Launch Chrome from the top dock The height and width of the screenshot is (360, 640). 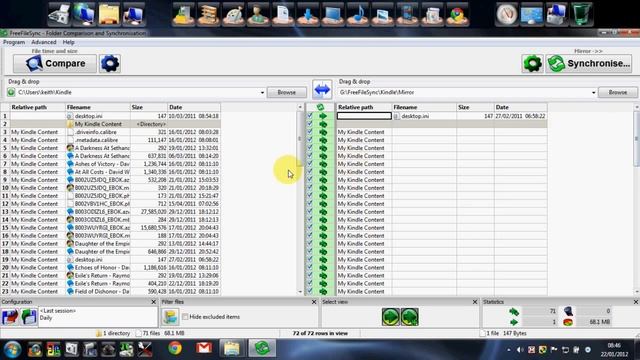[x=457, y=14]
